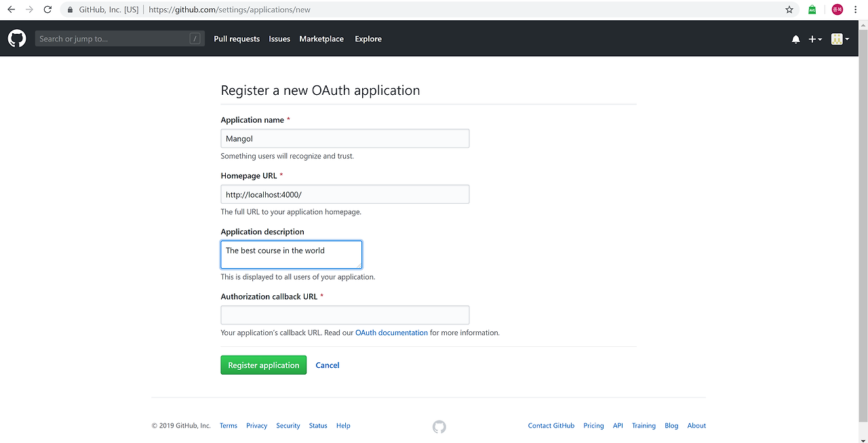Open the Pricing footer link
Image resolution: width=868 pixels, height=443 pixels.
593,425
